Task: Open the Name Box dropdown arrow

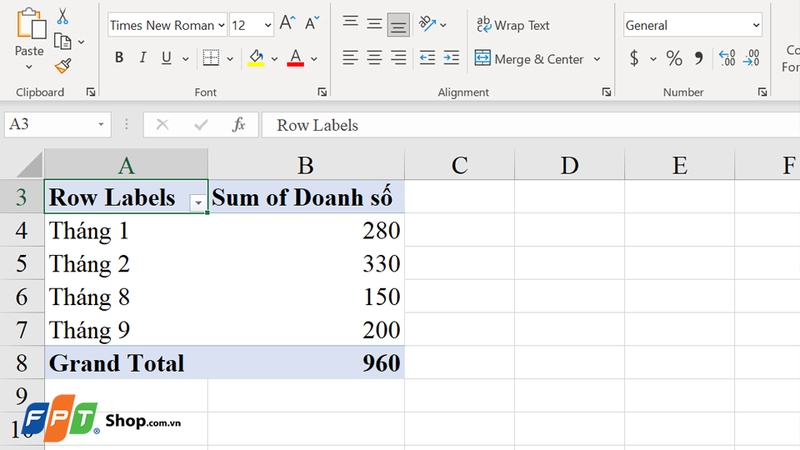Action: [101, 124]
